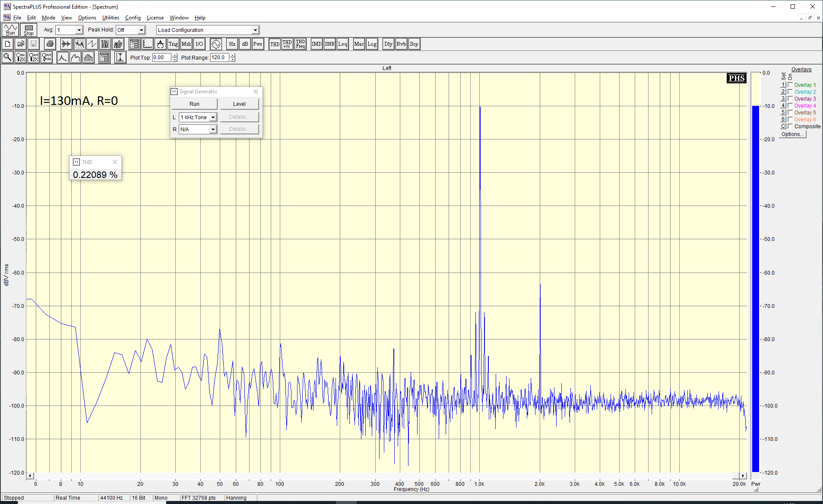Viewport: 823px width, 504px height.
Task: Click the I/O toolbar icon
Action: (x=199, y=44)
